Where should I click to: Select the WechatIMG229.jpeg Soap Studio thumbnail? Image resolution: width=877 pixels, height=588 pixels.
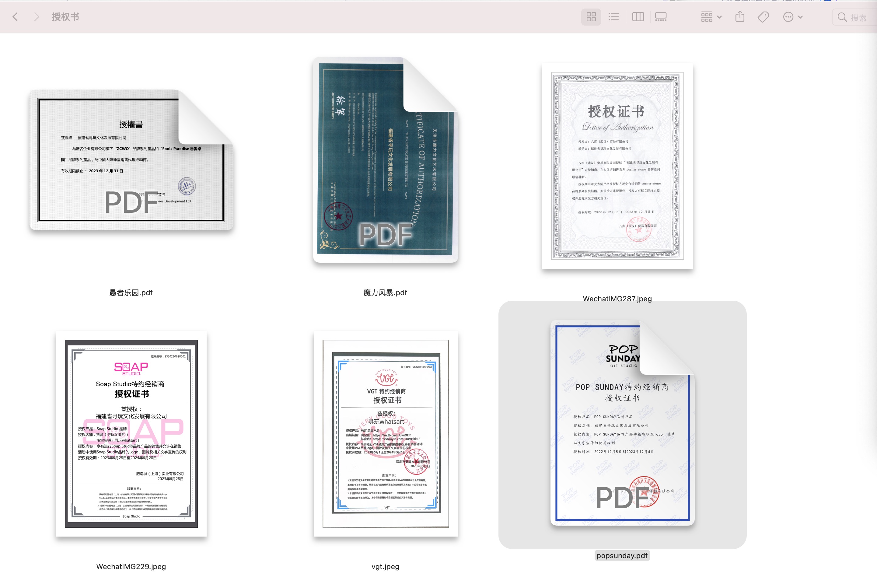[131, 433]
